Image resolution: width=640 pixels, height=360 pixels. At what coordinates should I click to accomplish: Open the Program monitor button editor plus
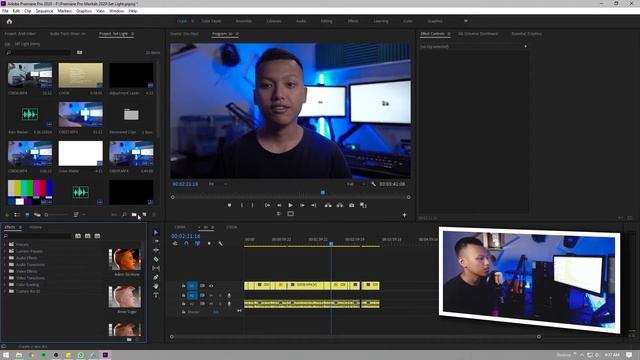(x=404, y=215)
